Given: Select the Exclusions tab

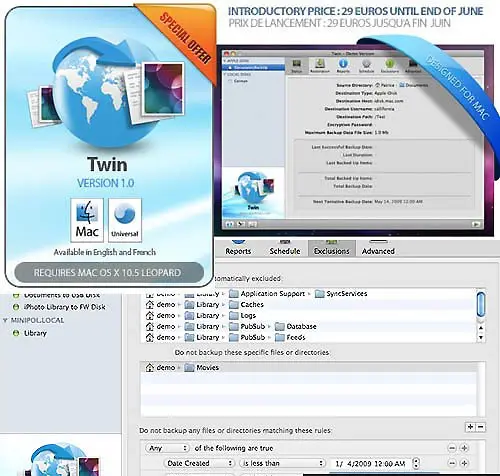Looking at the screenshot, I should [x=332, y=248].
